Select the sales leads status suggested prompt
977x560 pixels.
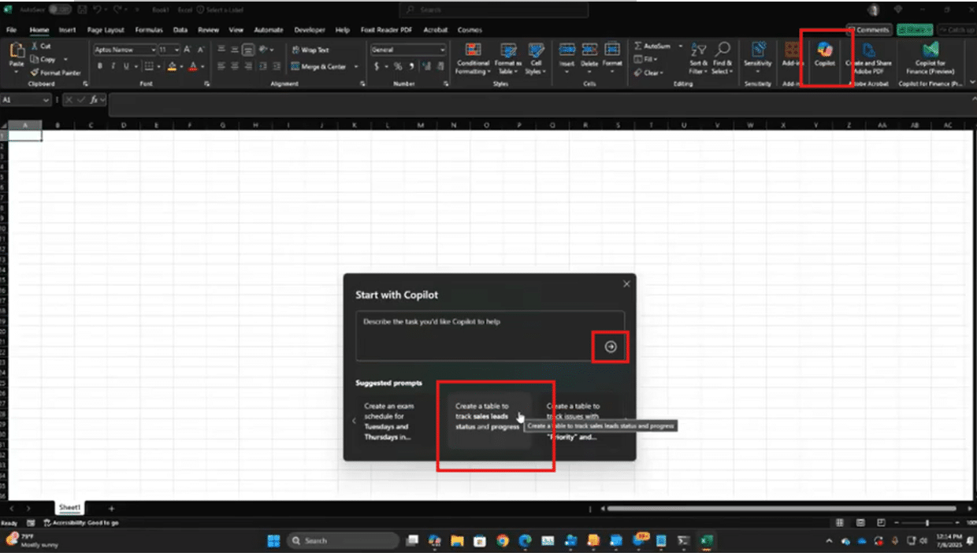pyautogui.click(x=489, y=417)
